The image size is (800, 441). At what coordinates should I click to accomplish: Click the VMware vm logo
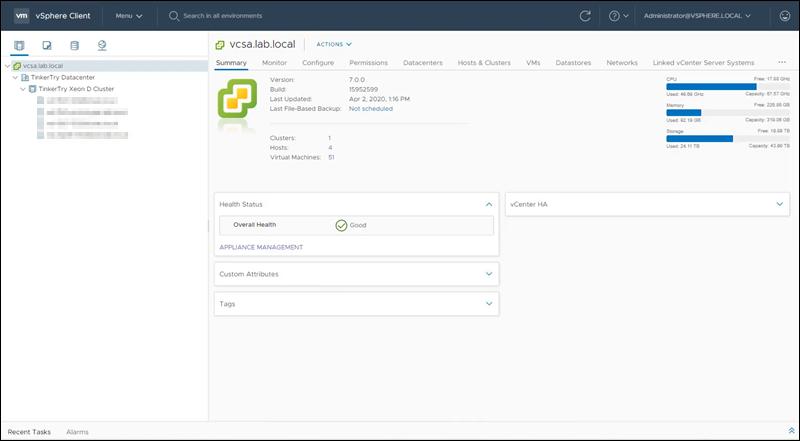tap(21, 16)
